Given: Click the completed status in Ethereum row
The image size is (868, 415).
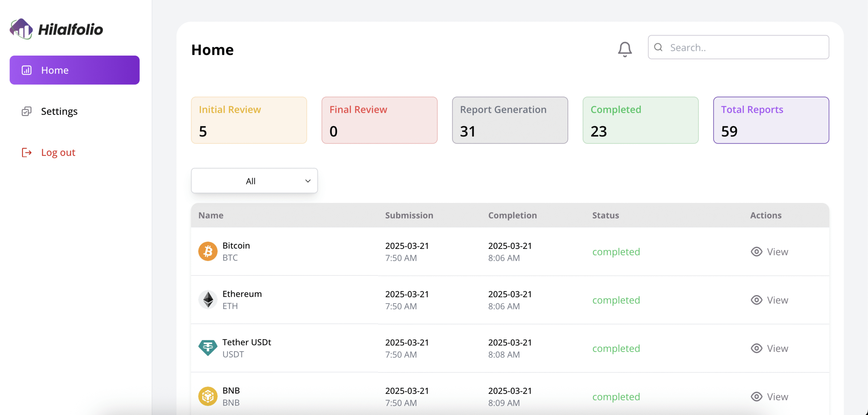Looking at the screenshot, I should (x=616, y=300).
